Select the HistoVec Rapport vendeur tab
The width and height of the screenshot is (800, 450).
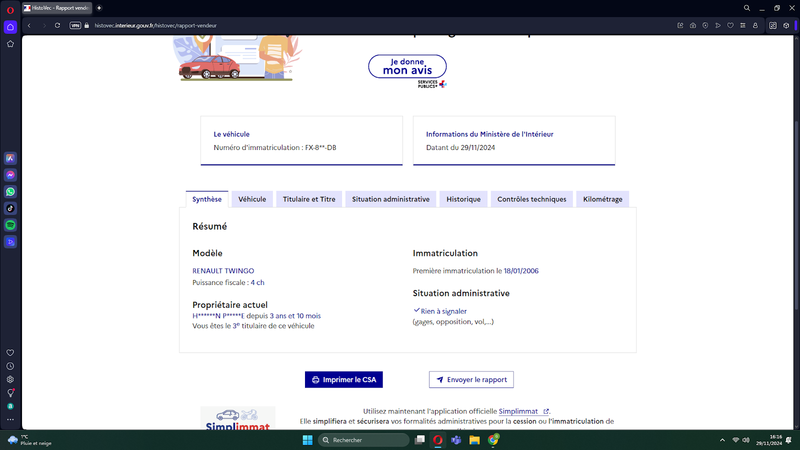pyautogui.click(x=57, y=8)
